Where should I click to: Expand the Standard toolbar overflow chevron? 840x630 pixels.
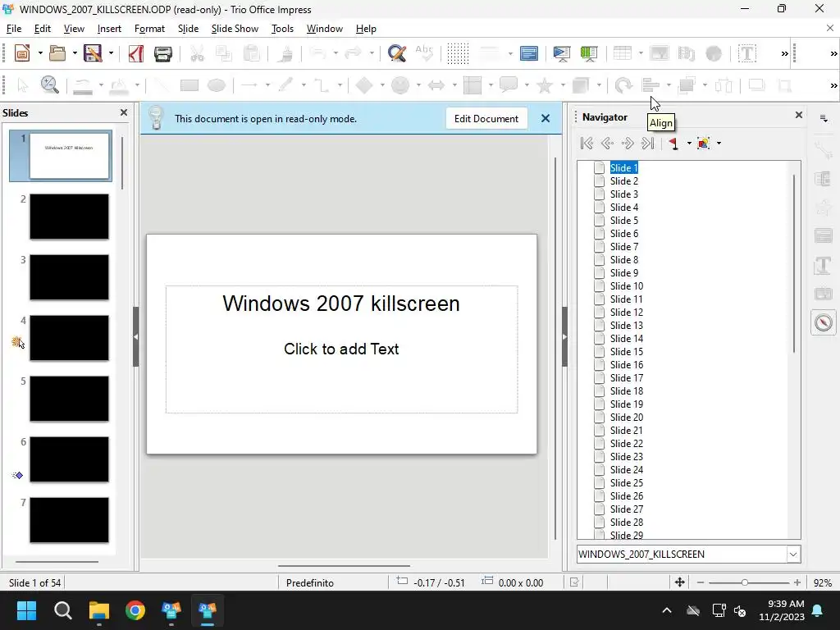click(x=785, y=53)
